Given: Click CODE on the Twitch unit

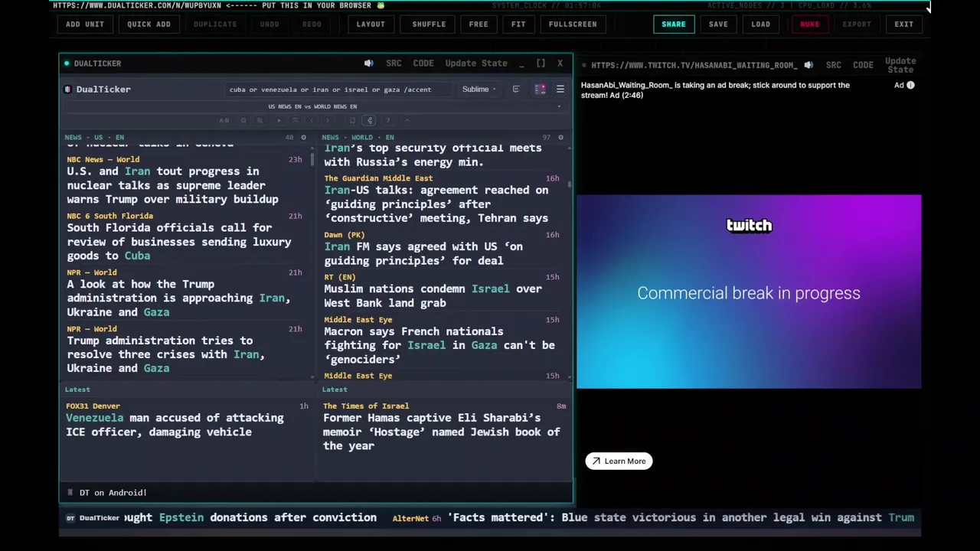Looking at the screenshot, I should pos(863,65).
